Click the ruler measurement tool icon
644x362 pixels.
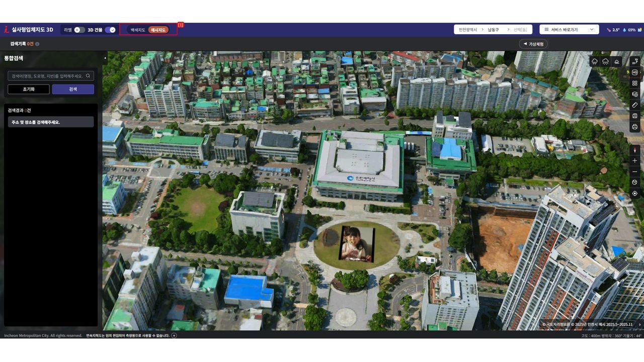tap(634, 105)
